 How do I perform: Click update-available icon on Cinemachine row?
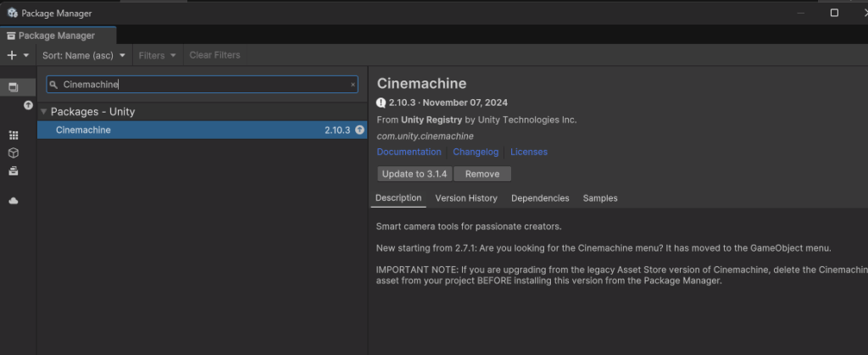click(359, 130)
